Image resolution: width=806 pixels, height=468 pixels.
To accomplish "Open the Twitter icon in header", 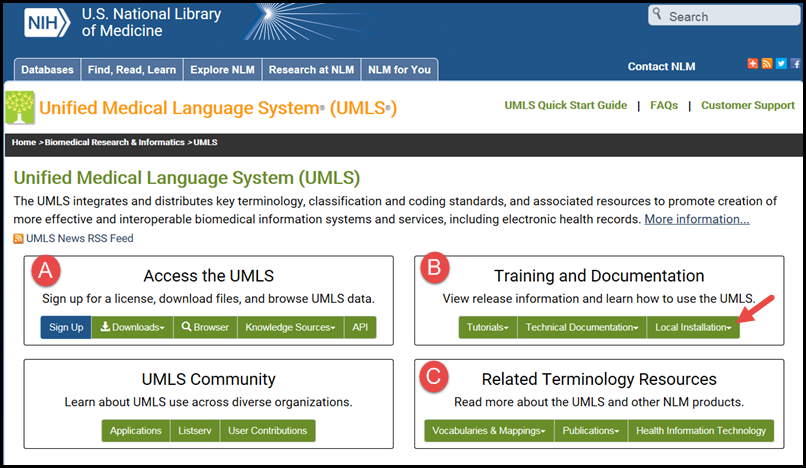I will click(x=781, y=63).
